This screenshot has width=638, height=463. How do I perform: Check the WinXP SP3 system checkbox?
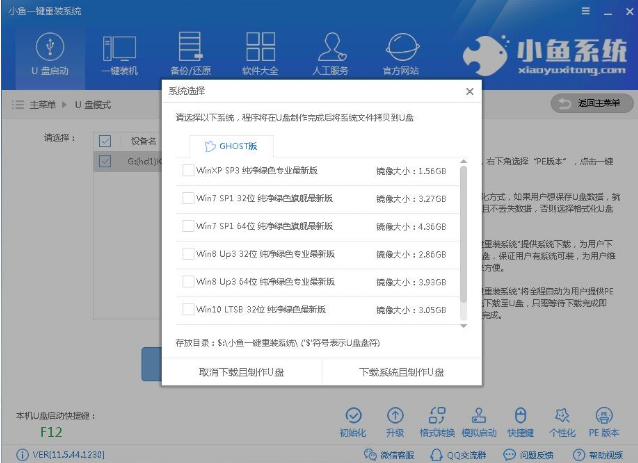coord(189,171)
